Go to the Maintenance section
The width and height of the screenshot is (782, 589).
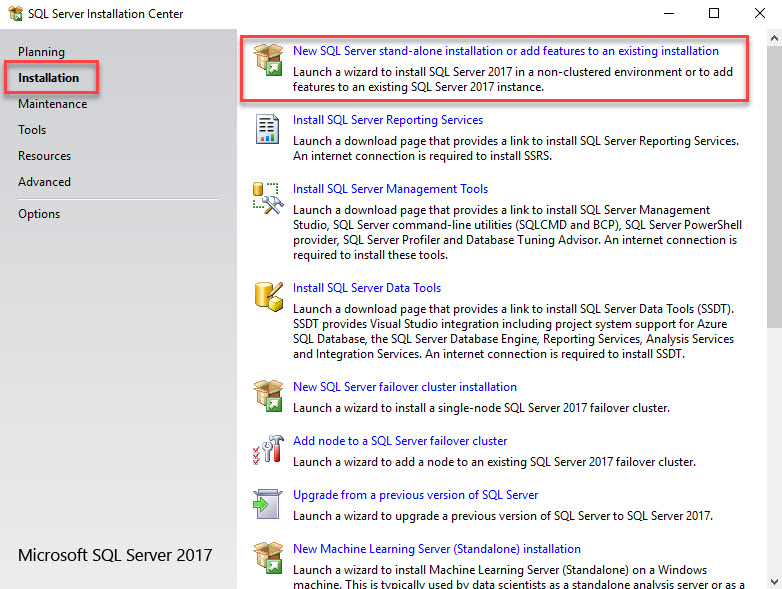coord(52,104)
